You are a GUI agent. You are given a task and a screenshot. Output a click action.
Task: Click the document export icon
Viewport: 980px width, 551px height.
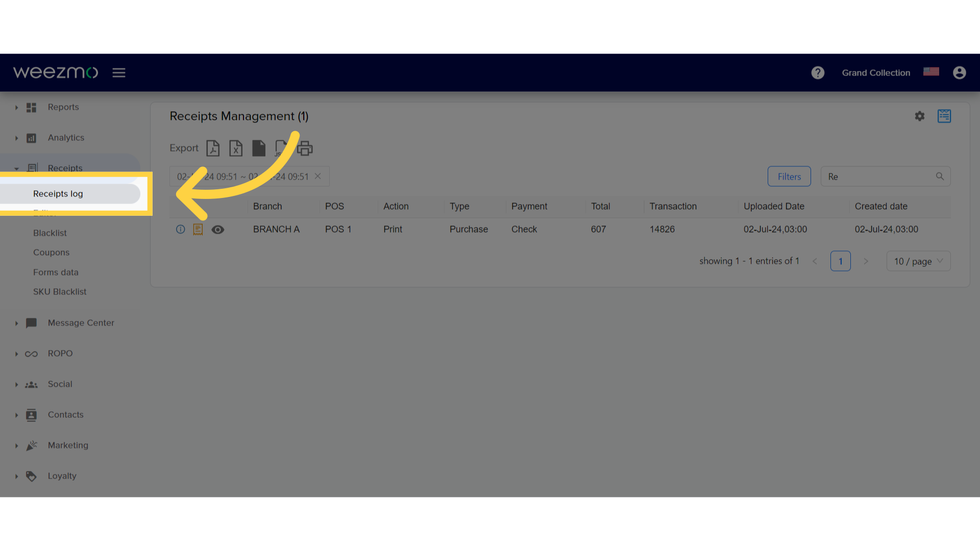pos(258,148)
